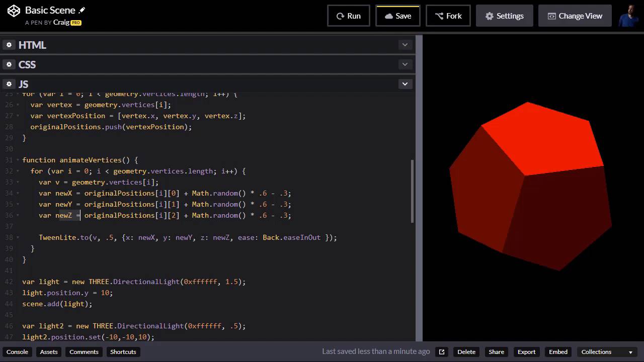Click the author link Craig

[x=61, y=23]
